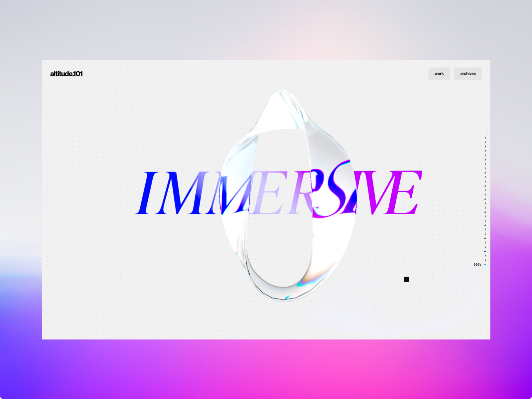Open the work page
Viewport: 532px width, 399px height.
(x=439, y=73)
